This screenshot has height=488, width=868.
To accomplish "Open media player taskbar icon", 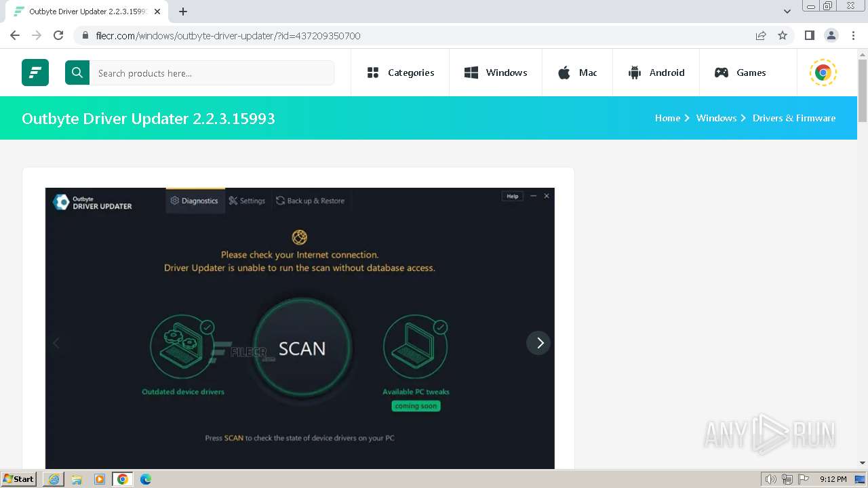I will click(100, 479).
